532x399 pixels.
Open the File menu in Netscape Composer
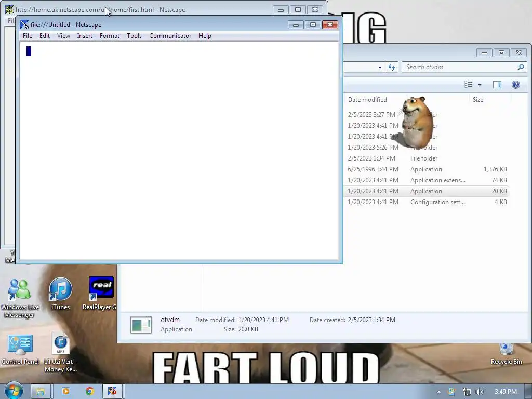click(28, 36)
